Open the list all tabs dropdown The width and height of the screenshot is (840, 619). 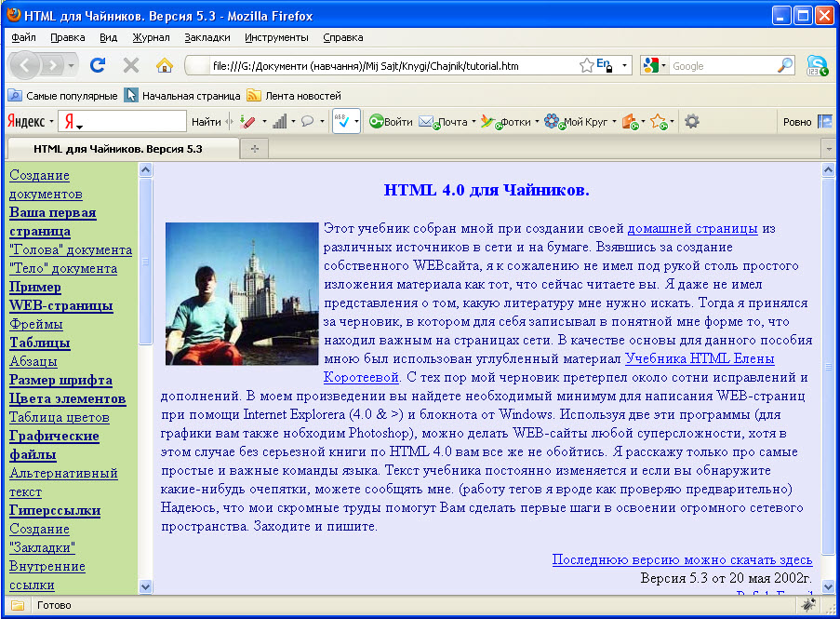829,149
